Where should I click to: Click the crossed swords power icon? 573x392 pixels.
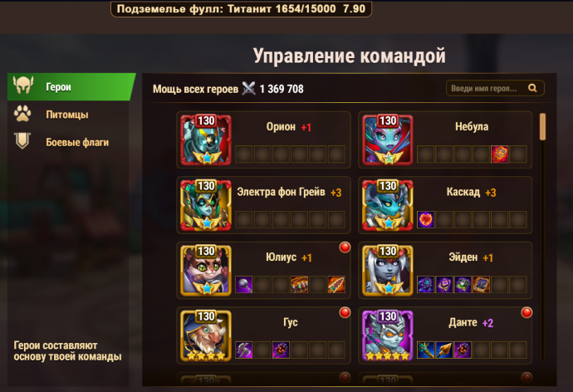click(x=248, y=88)
